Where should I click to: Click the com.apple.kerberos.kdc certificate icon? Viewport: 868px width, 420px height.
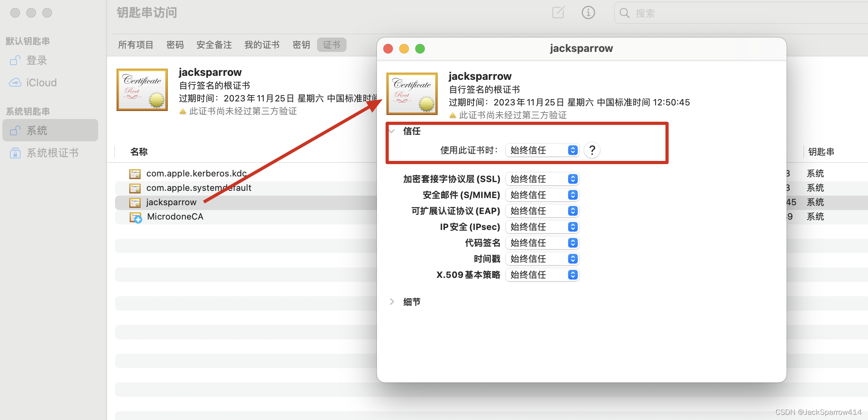pyautogui.click(x=135, y=174)
